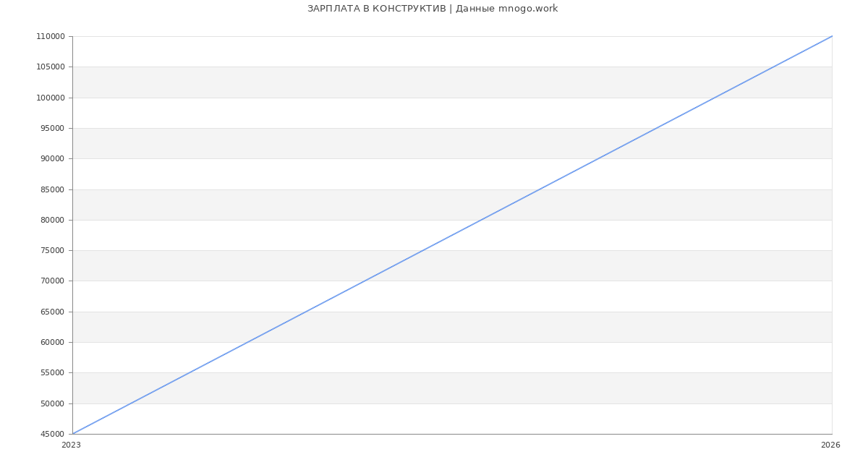Image resolution: width=868 pixels, height=470 pixels.
Task: Click the 65000 y-axis label
Action: coord(52,312)
